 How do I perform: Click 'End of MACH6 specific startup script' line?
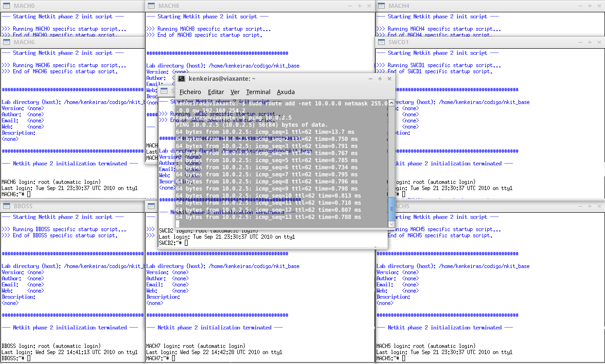tap(60, 71)
